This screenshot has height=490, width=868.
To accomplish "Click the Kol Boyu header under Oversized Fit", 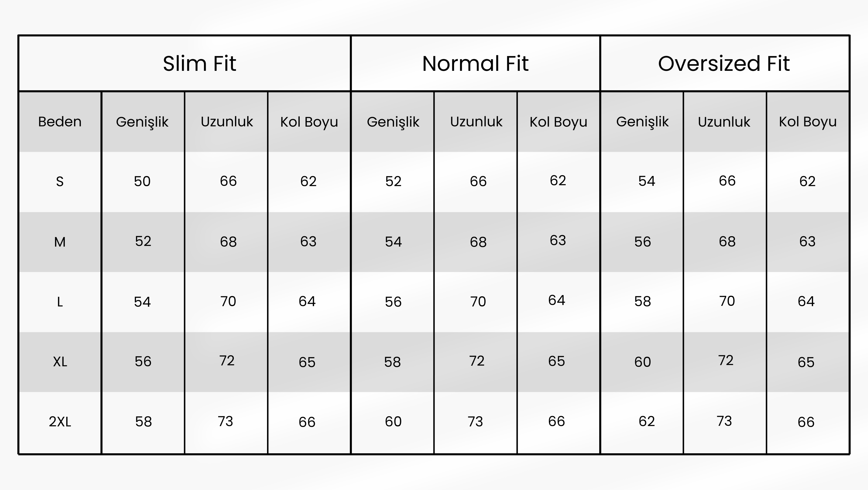I will coord(807,122).
